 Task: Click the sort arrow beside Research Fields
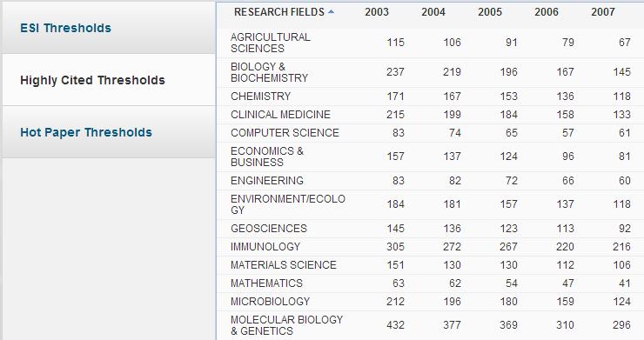pos(331,12)
